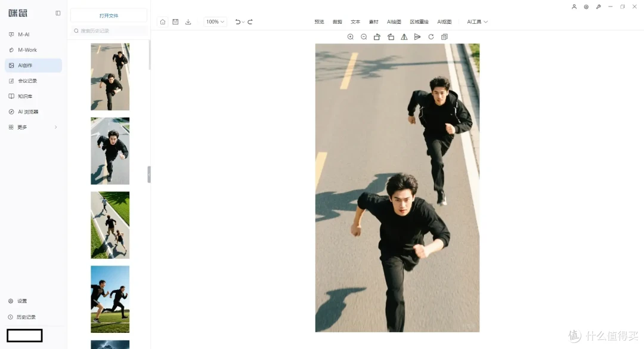This screenshot has width=644, height=349.
Task: Select the second thumbnail of a single runner
Action: click(x=110, y=151)
